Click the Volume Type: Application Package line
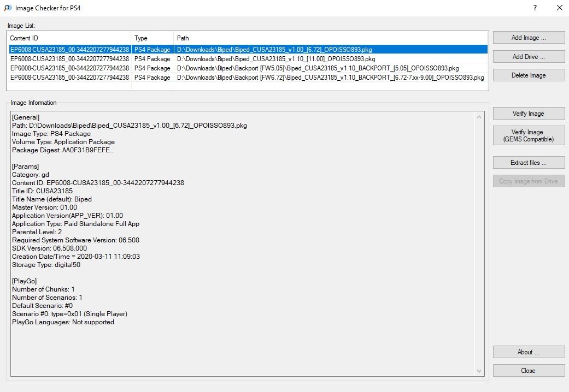Image resolution: width=569 pixels, height=392 pixels. tap(63, 142)
